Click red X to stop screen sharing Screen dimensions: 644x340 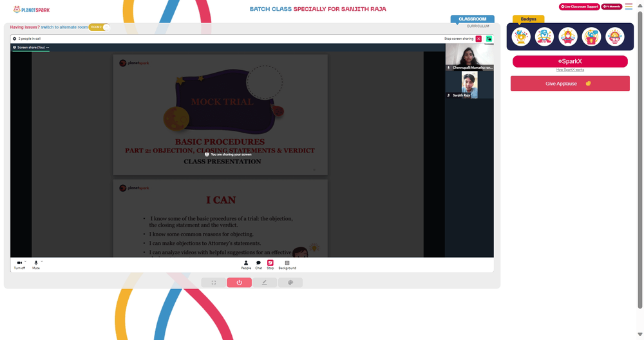coord(478,39)
